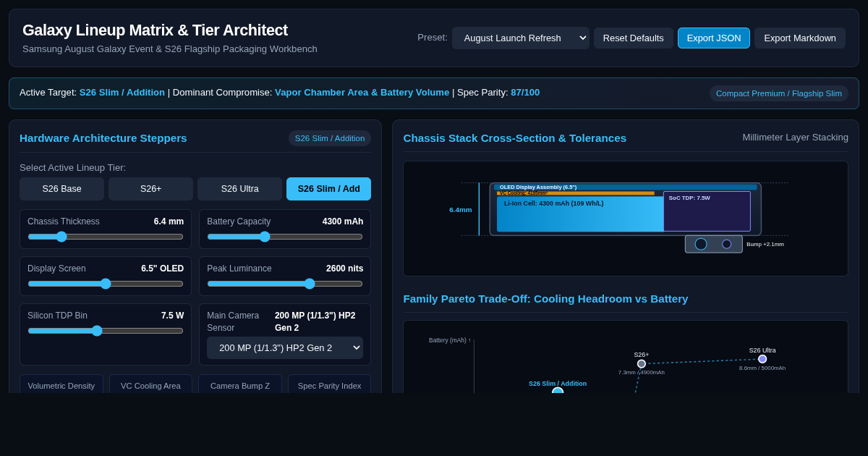Adjust the Peak Luminance slider

pyautogui.click(x=285, y=284)
